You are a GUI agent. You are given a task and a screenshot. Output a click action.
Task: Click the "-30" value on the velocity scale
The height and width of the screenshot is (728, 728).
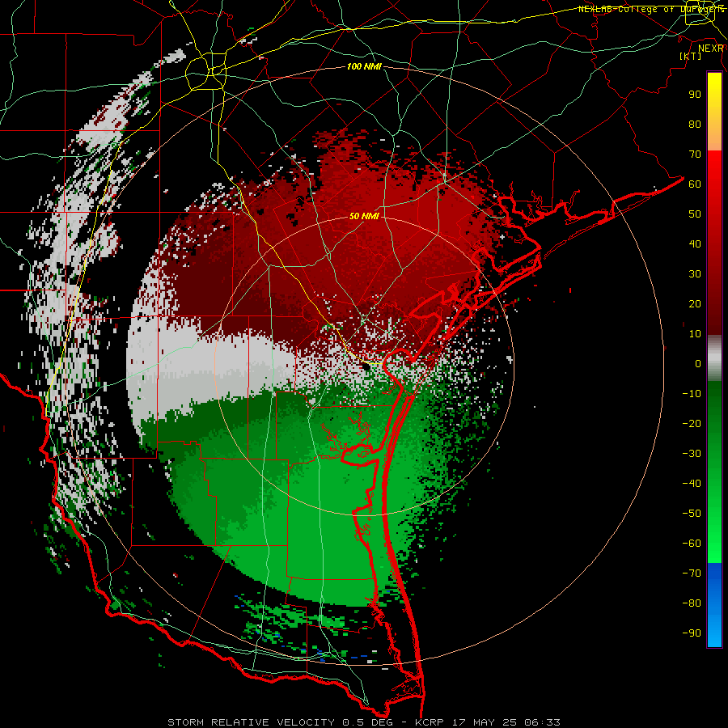pos(692,454)
